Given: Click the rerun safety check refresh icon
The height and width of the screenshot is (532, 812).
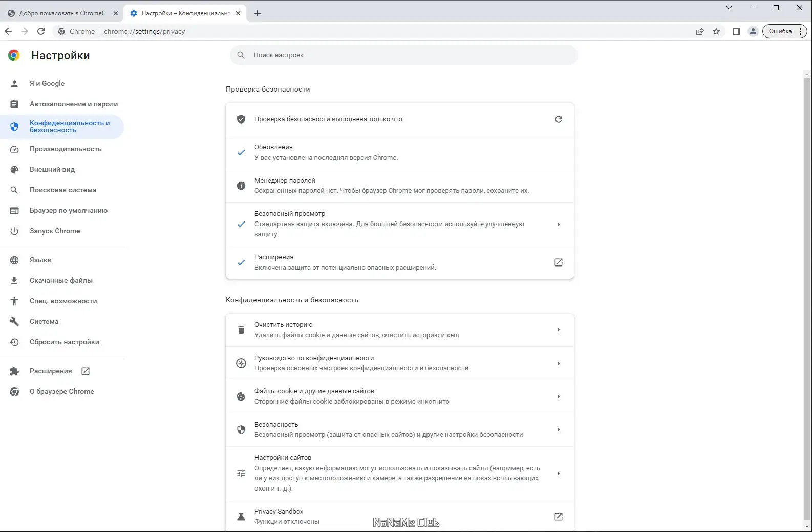Looking at the screenshot, I should pos(559,119).
